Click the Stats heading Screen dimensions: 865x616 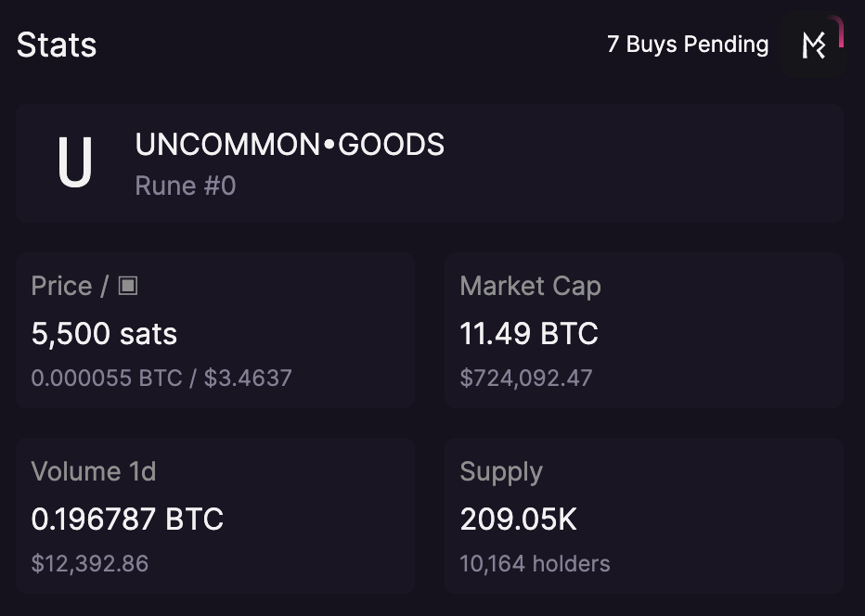coord(57,45)
